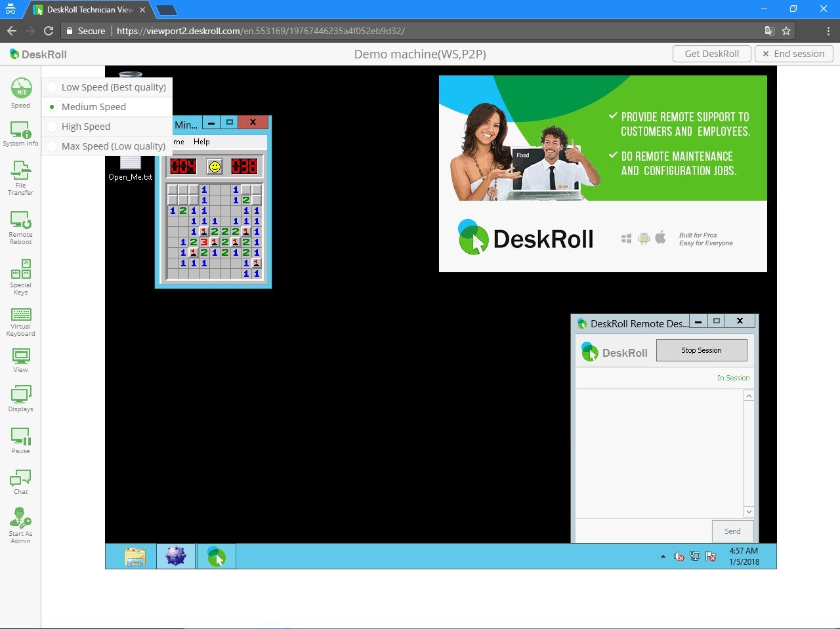Click the Remote Reboot icon
The height and width of the screenshot is (629, 840).
20,228
